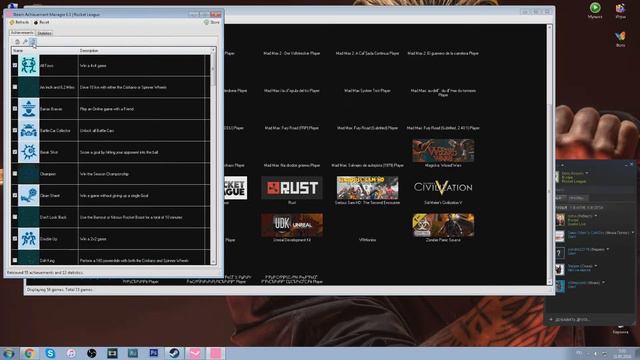
Task: Click the Double Up achievement icon
Action: (x=29, y=238)
